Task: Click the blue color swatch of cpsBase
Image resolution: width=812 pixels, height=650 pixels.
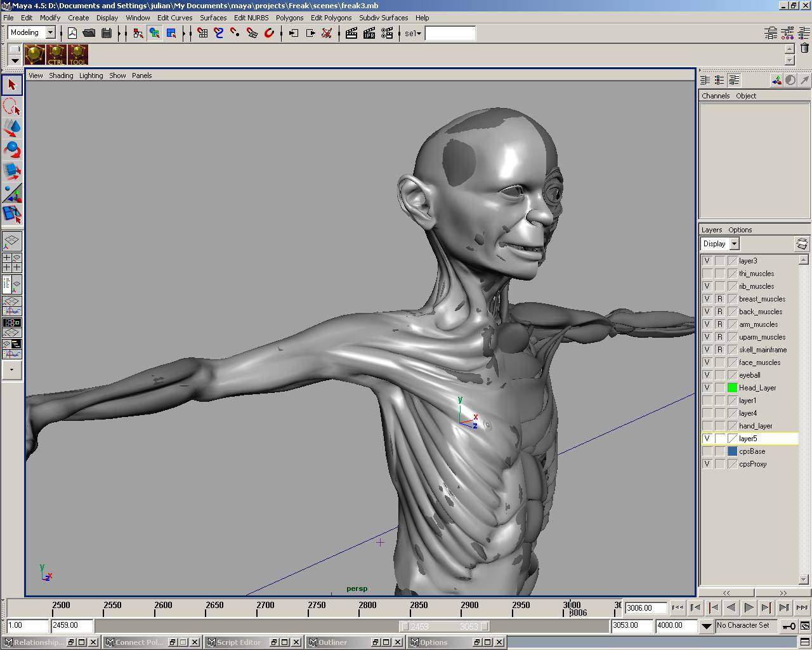Action: pos(732,451)
